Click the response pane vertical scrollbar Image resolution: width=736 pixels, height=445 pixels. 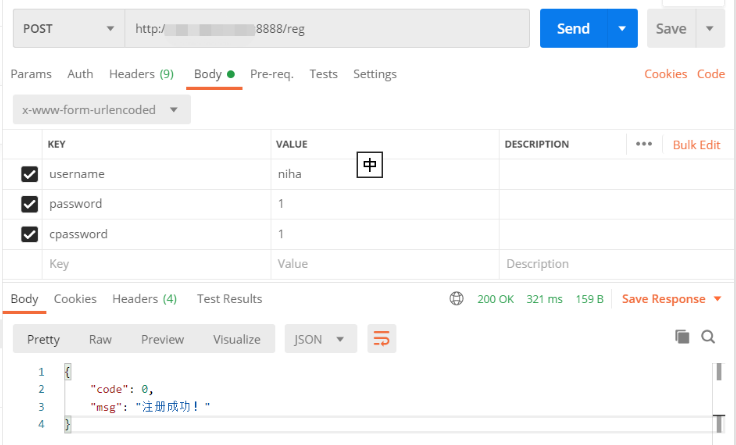(x=719, y=397)
